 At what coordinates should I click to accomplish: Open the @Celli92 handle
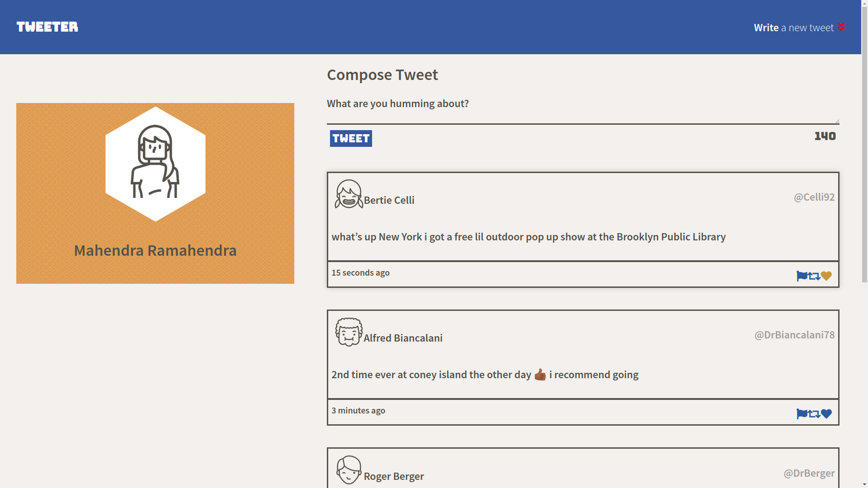click(x=814, y=197)
